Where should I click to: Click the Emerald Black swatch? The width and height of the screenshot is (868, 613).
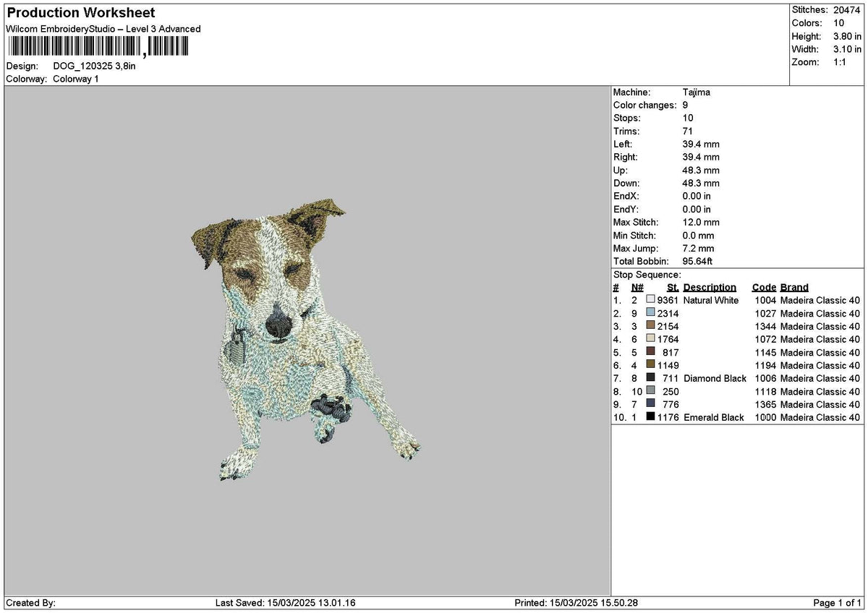(651, 417)
